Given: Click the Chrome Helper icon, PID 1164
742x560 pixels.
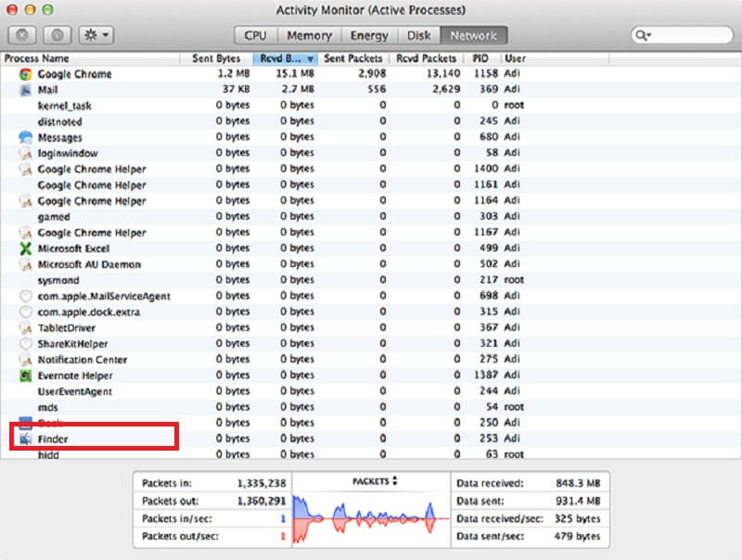Looking at the screenshot, I should [26, 201].
